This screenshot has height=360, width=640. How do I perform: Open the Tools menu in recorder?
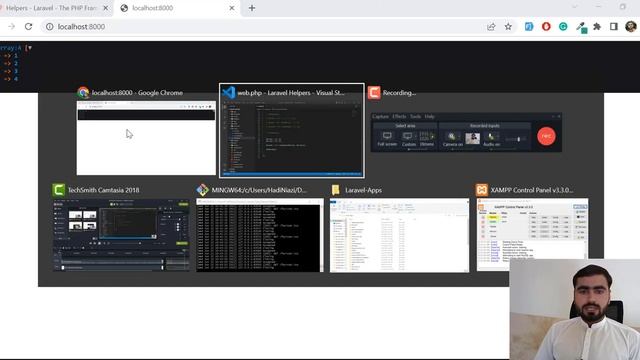(416, 117)
